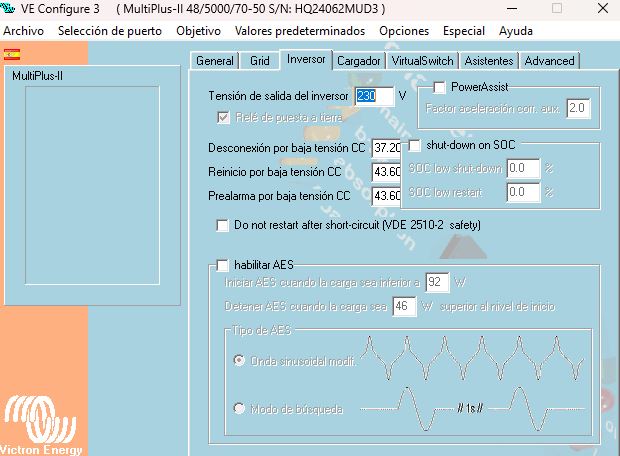Click the Detener AES load field 46

pos(404,306)
